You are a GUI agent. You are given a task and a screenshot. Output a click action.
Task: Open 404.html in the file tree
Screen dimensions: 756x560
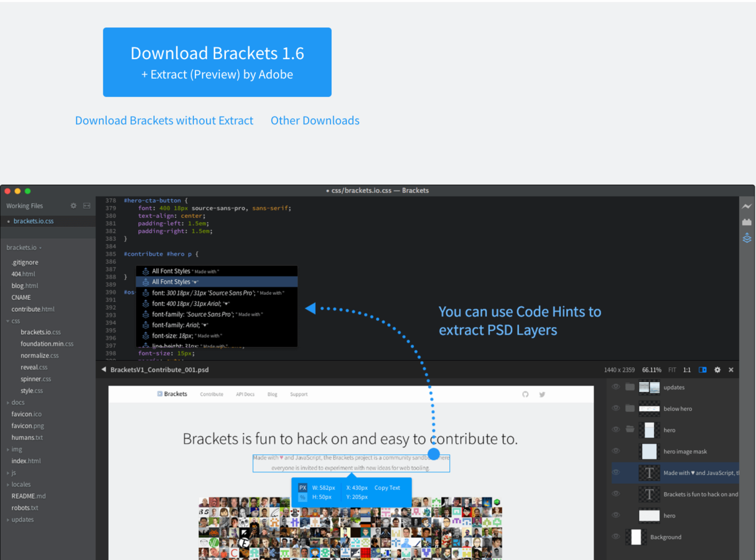tap(23, 274)
